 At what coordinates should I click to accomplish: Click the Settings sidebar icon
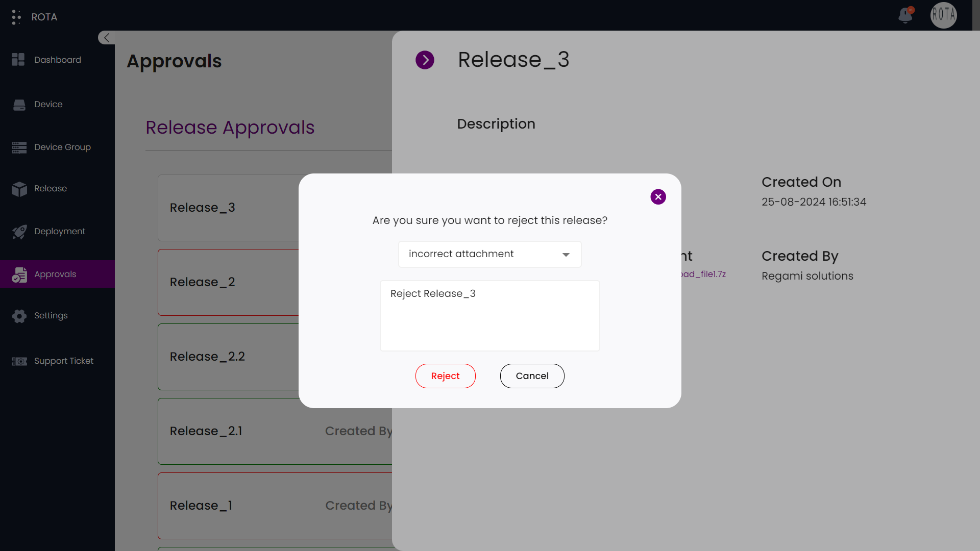coord(19,315)
